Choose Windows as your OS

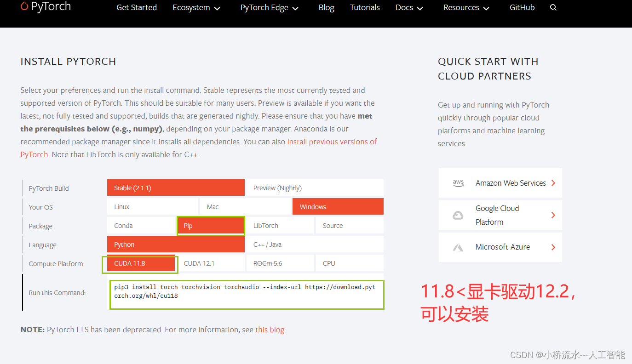pos(338,207)
